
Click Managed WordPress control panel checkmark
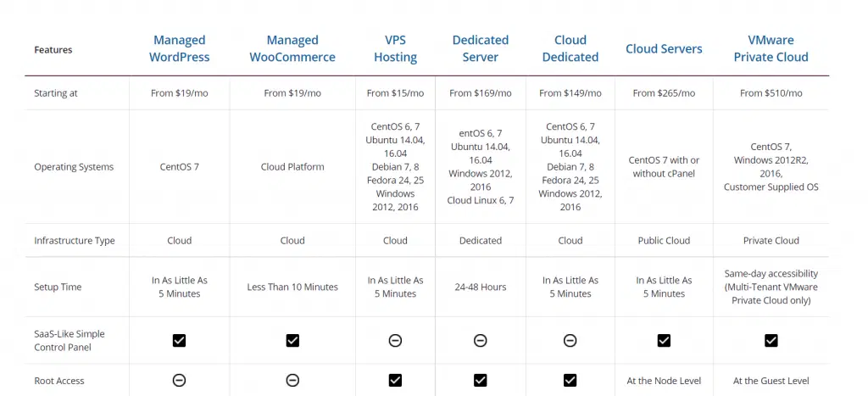click(x=179, y=340)
